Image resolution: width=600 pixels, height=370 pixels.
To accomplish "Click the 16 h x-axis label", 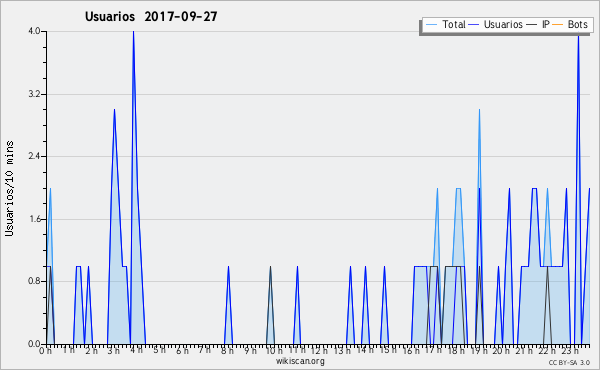I will tap(411, 350).
